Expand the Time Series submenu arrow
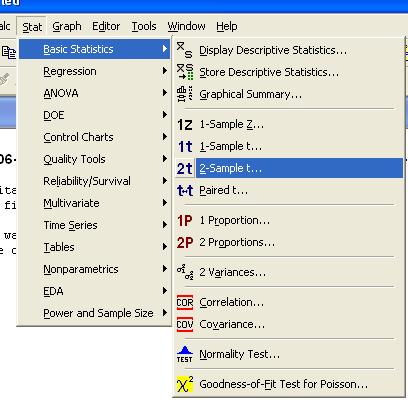Viewport: 408px width, 409px height. (165, 225)
